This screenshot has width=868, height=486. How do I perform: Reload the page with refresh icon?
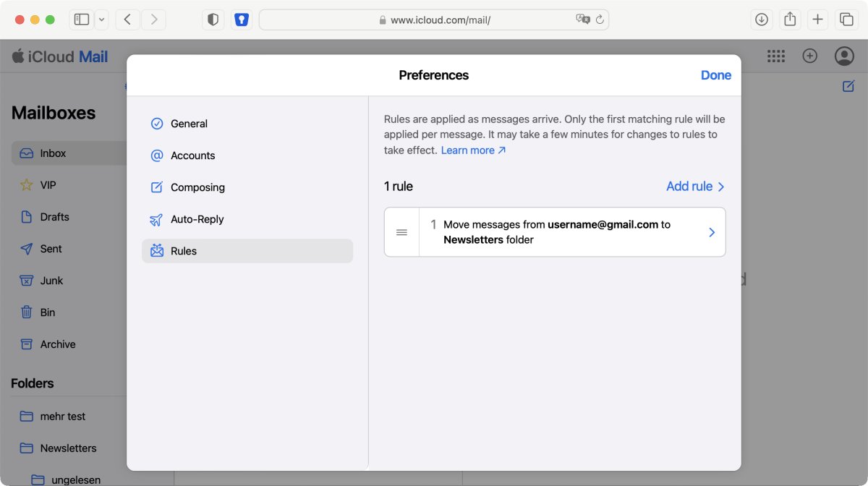point(600,20)
